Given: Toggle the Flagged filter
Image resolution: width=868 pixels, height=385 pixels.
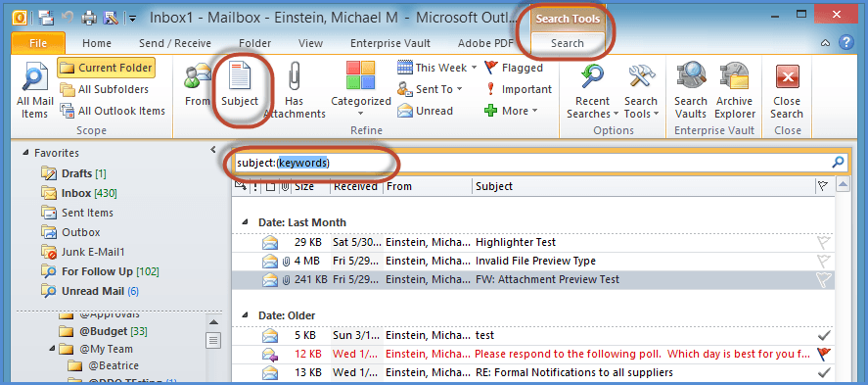Looking at the screenshot, I should click(514, 69).
